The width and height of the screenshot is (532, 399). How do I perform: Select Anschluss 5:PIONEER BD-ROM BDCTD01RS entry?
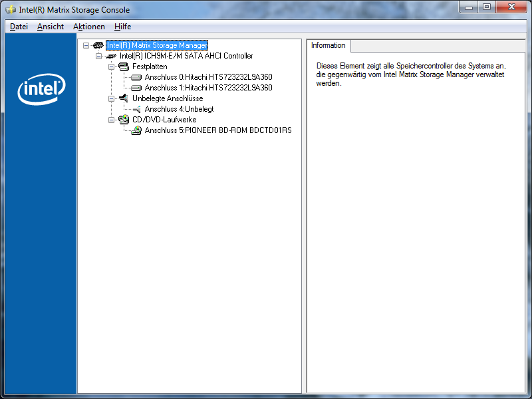(x=218, y=130)
